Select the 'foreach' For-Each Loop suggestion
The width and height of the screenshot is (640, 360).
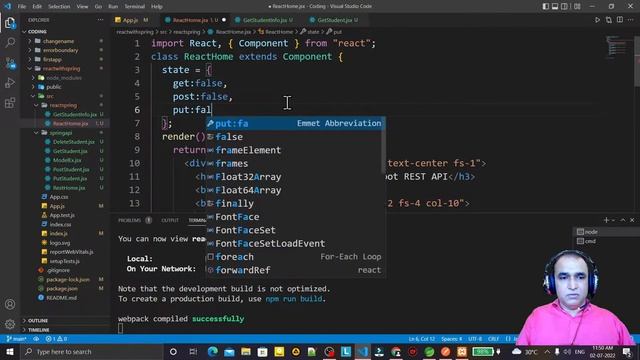296,257
